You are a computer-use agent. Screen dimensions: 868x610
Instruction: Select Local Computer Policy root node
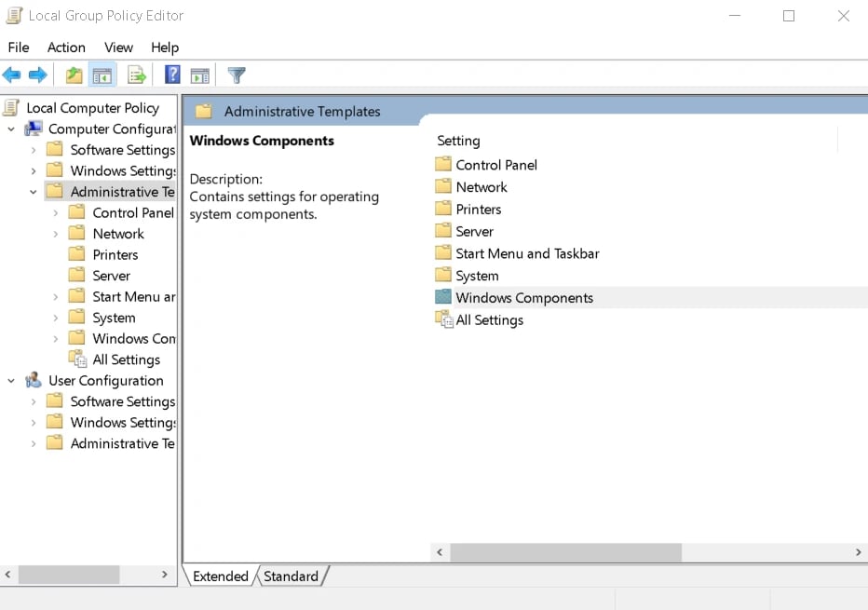click(92, 108)
